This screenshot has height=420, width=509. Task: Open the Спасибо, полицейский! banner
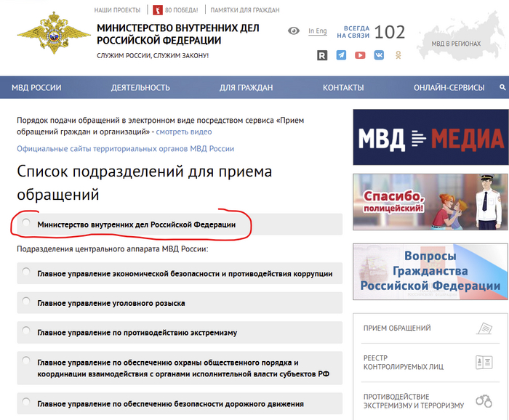430,202
